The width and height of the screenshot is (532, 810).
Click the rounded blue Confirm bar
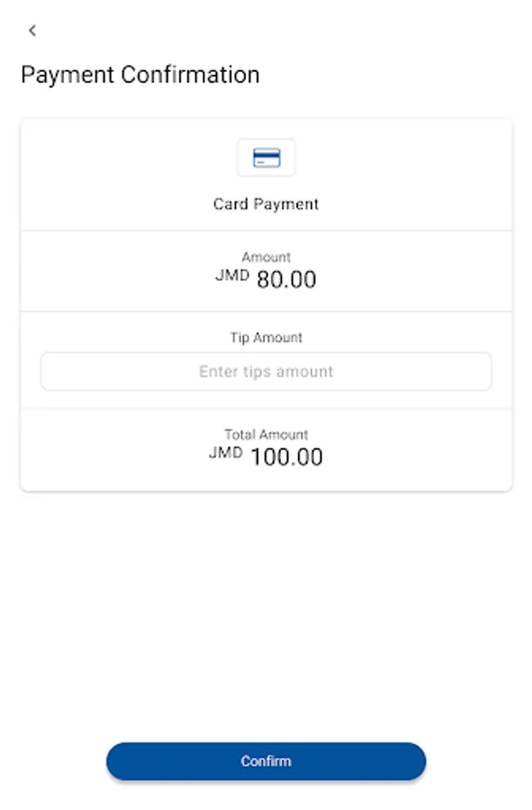pyautogui.click(x=266, y=760)
